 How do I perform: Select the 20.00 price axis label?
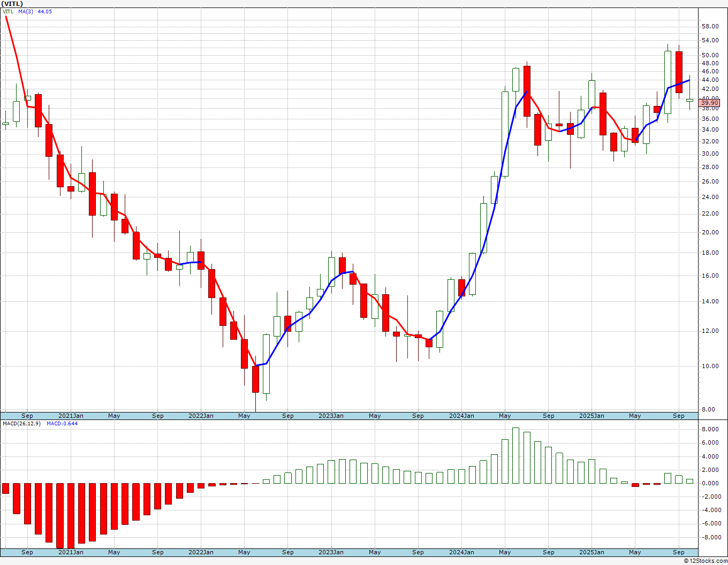coord(710,232)
